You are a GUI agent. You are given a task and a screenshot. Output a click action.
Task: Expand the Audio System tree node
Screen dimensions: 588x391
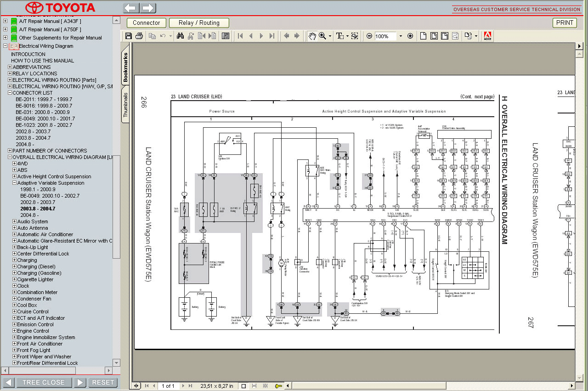click(14, 221)
